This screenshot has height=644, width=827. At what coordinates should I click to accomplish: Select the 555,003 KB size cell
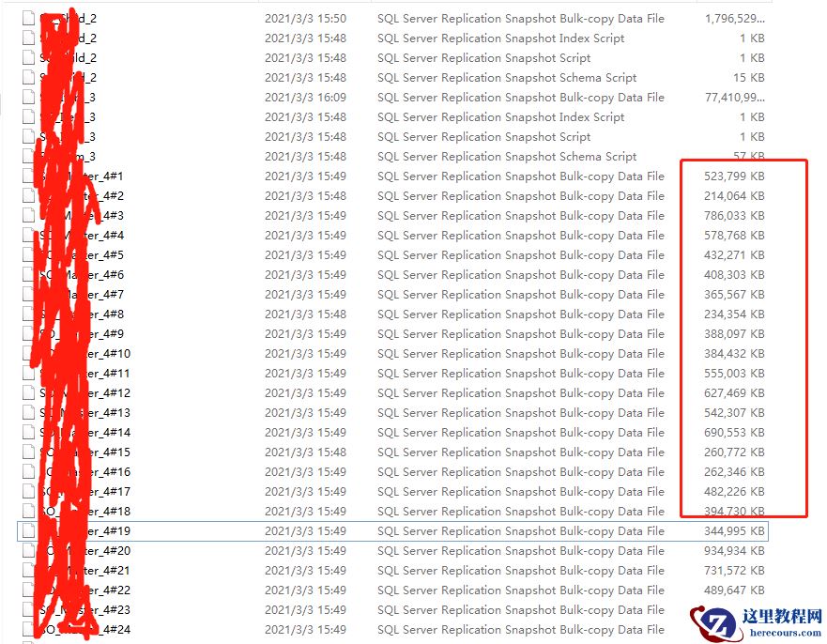734,374
